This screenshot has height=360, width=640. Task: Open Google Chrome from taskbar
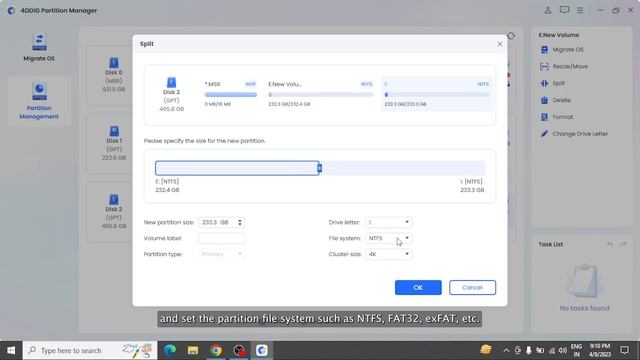click(x=216, y=350)
